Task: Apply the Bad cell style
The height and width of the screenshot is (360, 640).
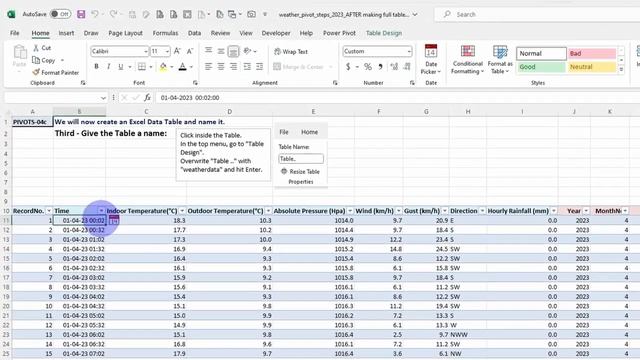Action: coord(592,53)
